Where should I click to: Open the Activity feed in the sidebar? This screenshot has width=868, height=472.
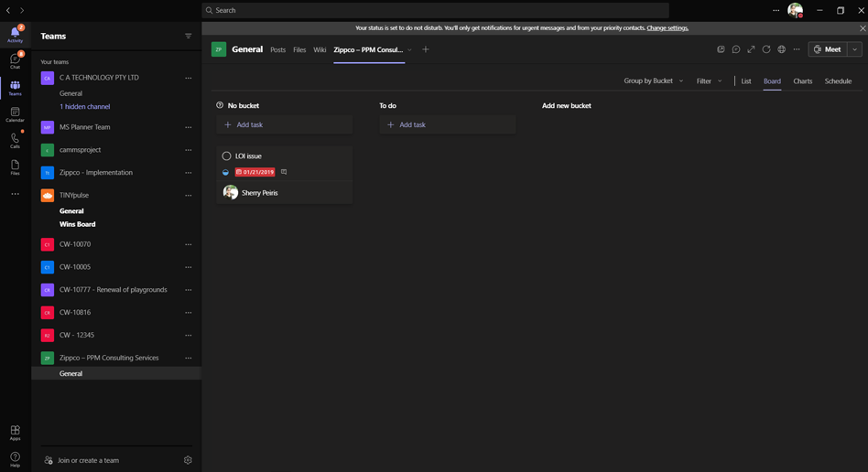pyautogui.click(x=15, y=35)
